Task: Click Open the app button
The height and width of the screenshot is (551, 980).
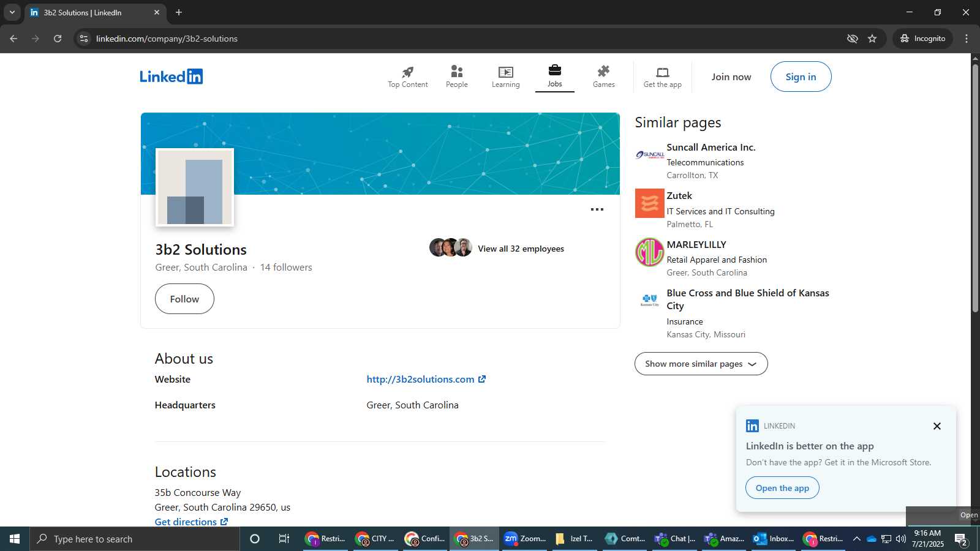Action: click(782, 488)
